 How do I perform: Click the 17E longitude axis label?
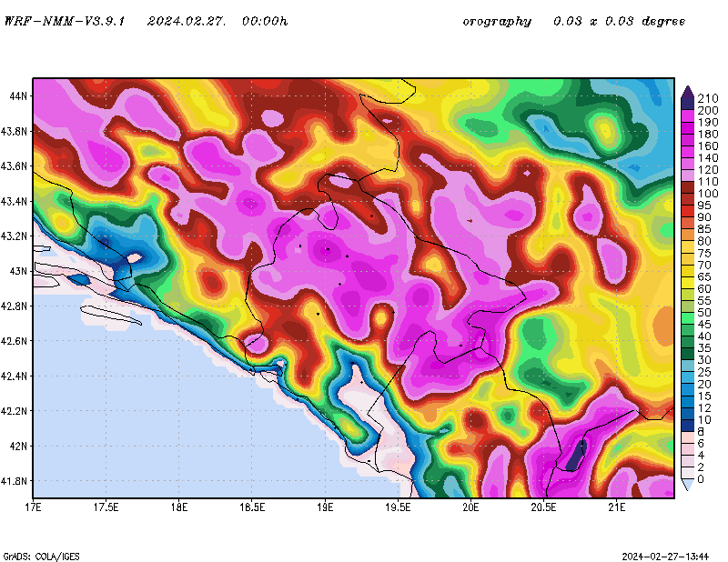tap(33, 507)
